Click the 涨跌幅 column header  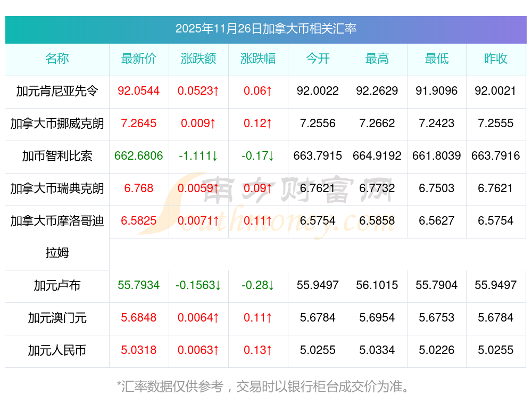click(x=258, y=59)
